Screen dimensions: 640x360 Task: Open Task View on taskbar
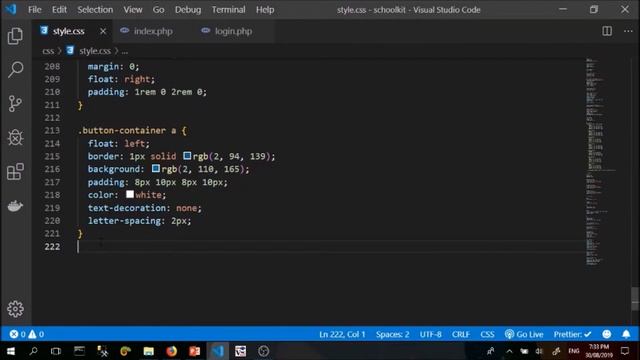pyautogui.click(x=56, y=351)
